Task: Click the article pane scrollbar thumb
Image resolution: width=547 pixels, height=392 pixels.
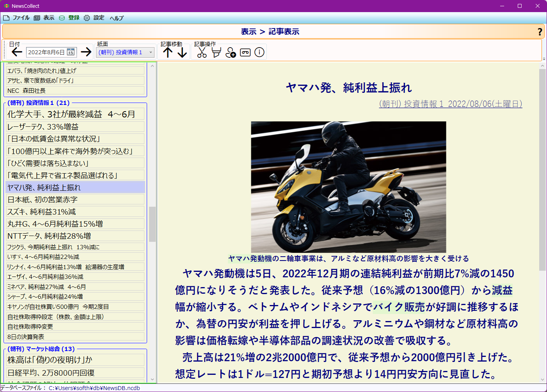Action: coord(542,170)
